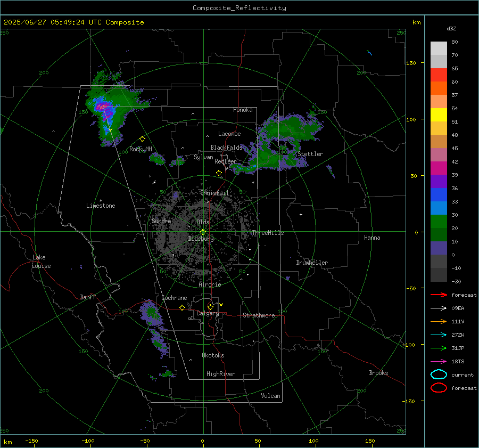This screenshot has width=479, height=448.
Task: Click the HighRiver town label
Action: click(x=221, y=374)
